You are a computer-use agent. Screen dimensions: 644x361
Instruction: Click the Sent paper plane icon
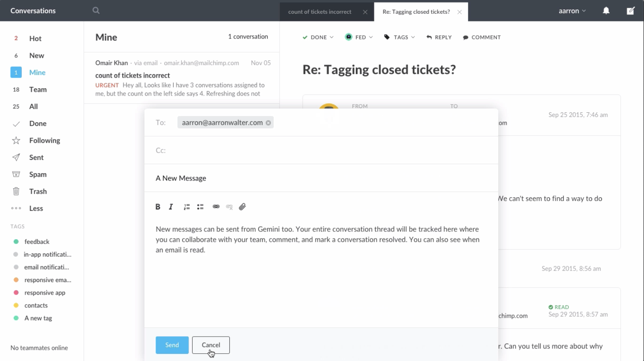[16, 157]
